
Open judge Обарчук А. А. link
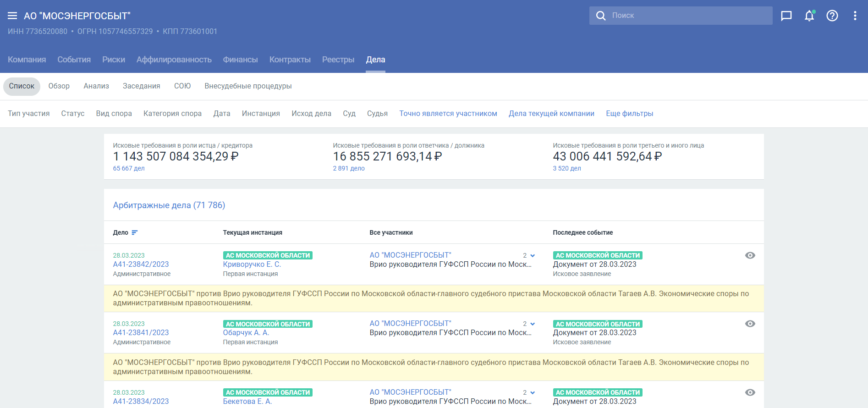(x=246, y=333)
